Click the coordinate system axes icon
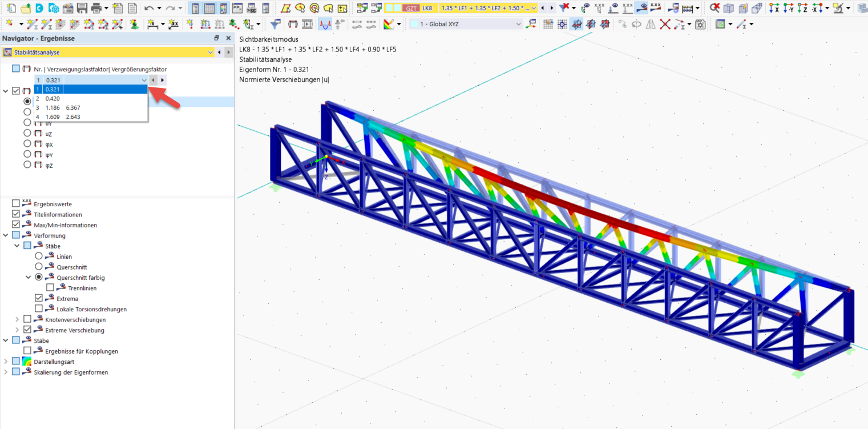 531,24
